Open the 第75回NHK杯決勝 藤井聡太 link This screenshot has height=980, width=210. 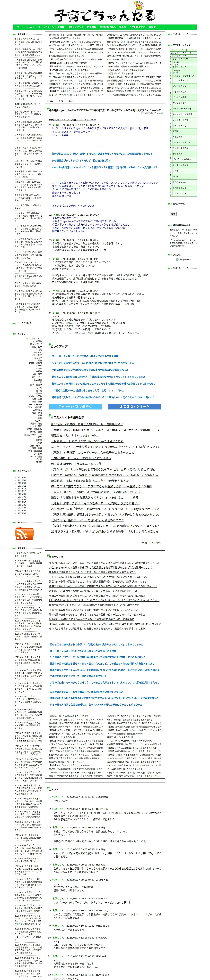point(87,424)
